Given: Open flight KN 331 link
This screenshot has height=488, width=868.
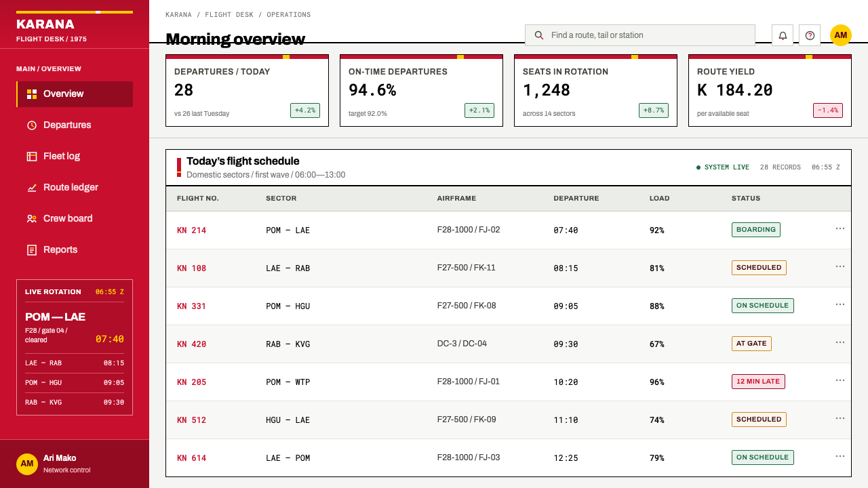Looking at the screenshot, I should tap(191, 306).
